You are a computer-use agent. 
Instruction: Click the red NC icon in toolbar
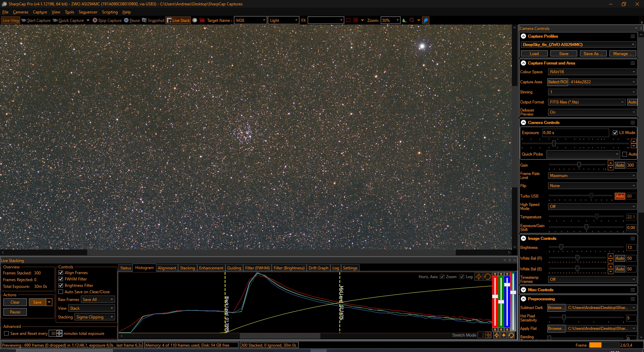coord(202,20)
